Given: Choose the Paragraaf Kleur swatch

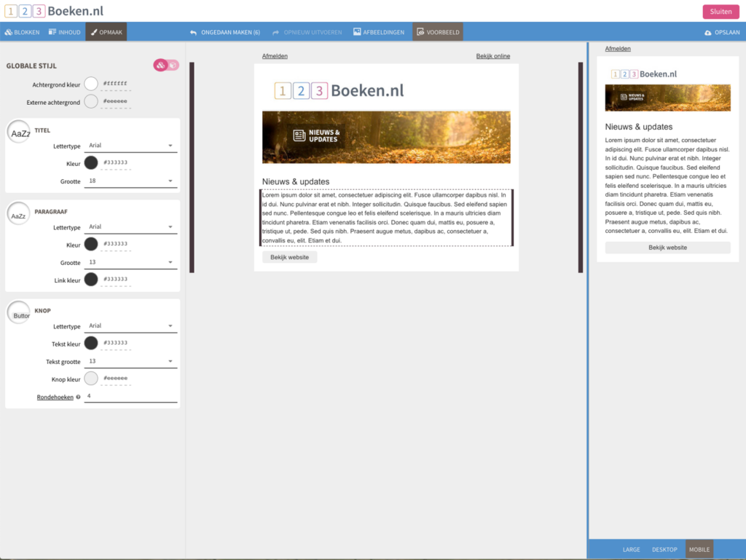Looking at the screenshot, I should pyautogui.click(x=91, y=245).
